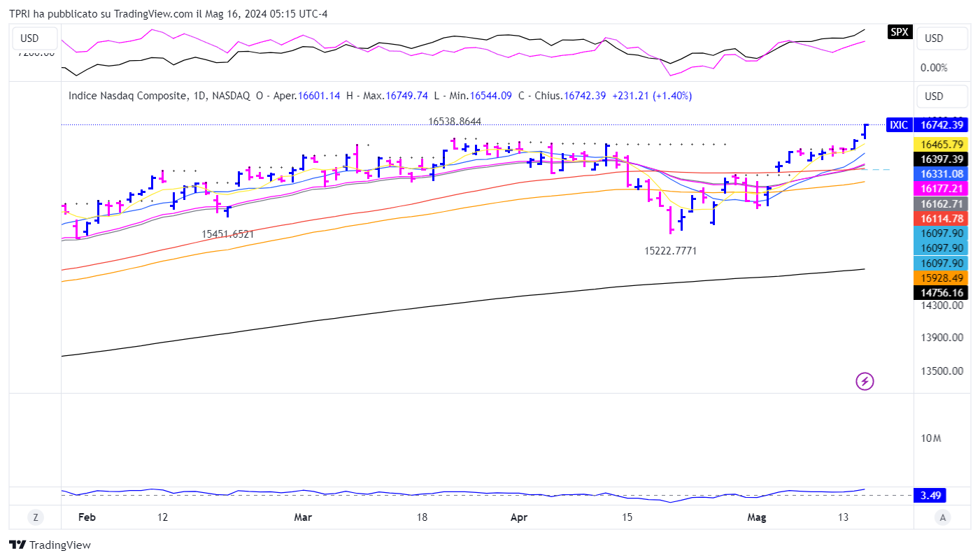Click the "Mag" date on the time axis
The height and width of the screenshot is (560, 980).
757,517
